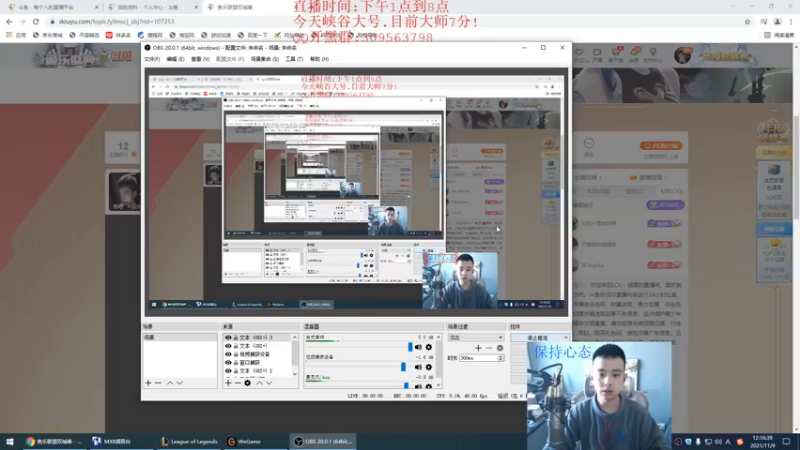Click the audio mixer vertical scrollbar
800x450 pixels.
click(438, 361)
